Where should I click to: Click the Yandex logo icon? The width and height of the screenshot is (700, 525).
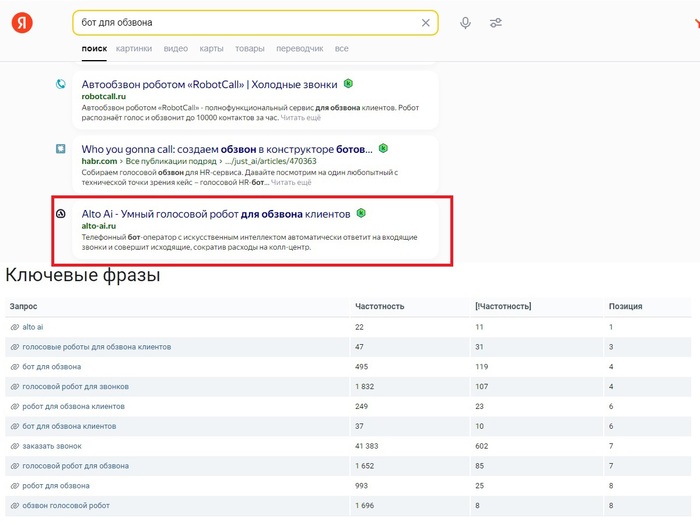click(x=23, y=23)
